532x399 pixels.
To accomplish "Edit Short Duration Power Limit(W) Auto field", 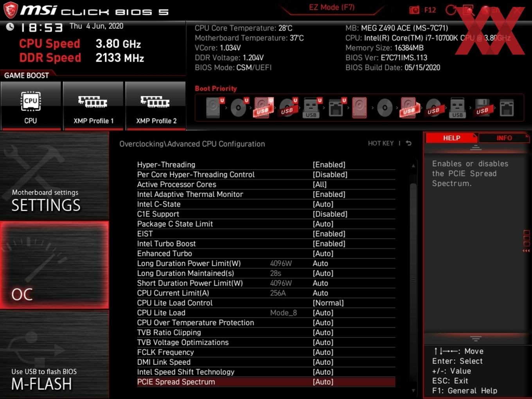I will (x=320, y=283).
